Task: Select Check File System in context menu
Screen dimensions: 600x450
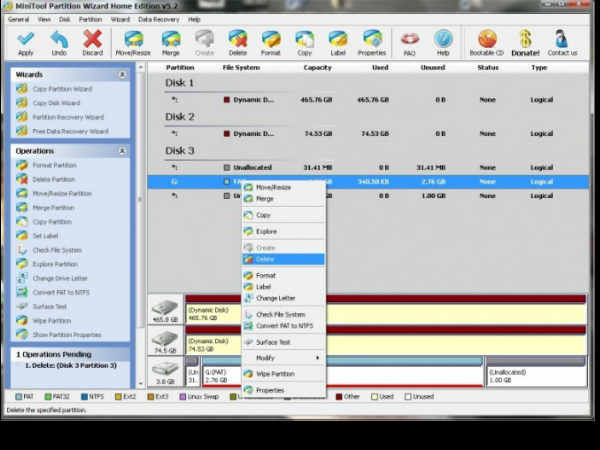Action: click(x=284, y=315)
